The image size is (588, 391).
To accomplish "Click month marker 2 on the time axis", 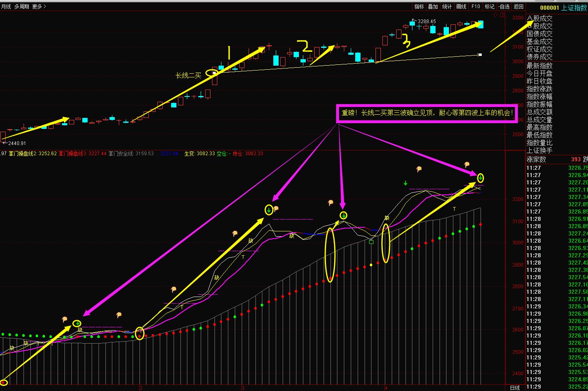I will point(140,388).
